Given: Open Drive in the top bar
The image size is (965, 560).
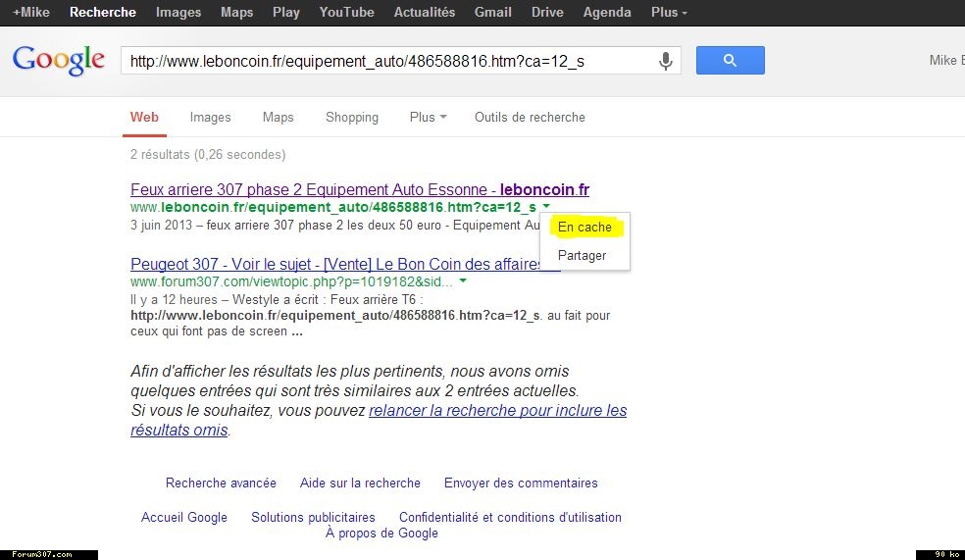Looking at the screenshot, I should point(547,13).
